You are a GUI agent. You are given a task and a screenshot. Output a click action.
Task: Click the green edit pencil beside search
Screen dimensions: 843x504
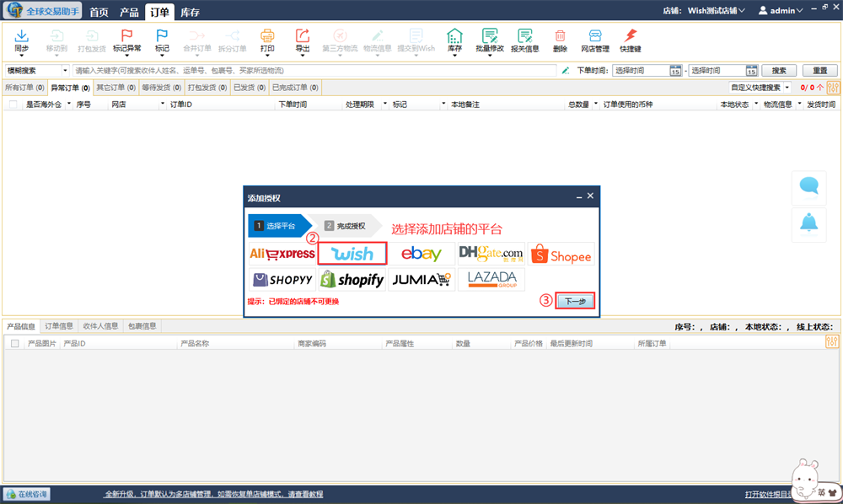coord(566,71)
